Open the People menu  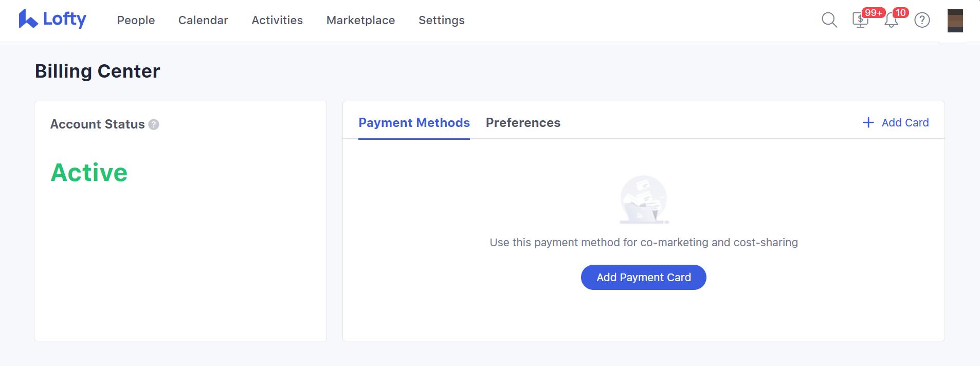click(x=136, y=20)
